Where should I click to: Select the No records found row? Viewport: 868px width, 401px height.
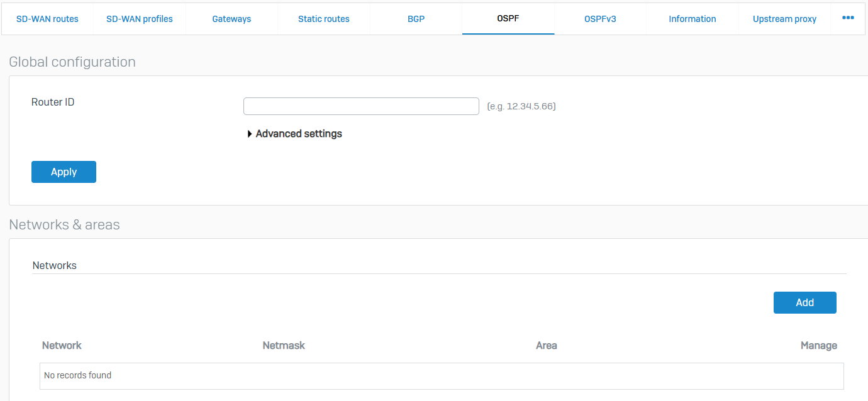click(x=441, y=375)
